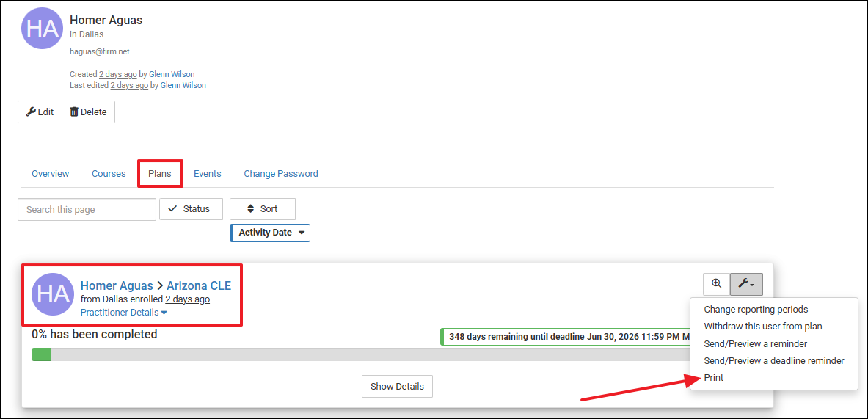Click the Edit button with wrench icon
Image resolution: width=868 pixels, height=419 pixels.
point(40,112)
